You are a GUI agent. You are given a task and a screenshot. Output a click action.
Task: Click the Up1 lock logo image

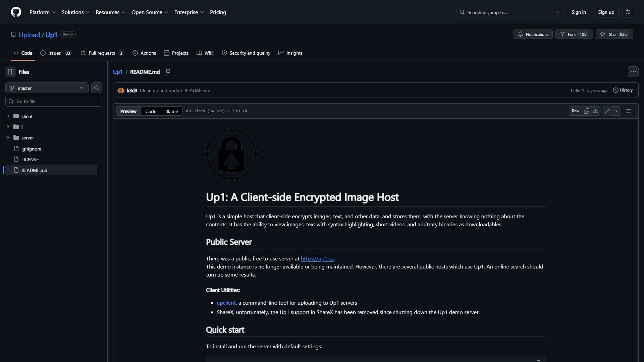[x=231, y=155]
